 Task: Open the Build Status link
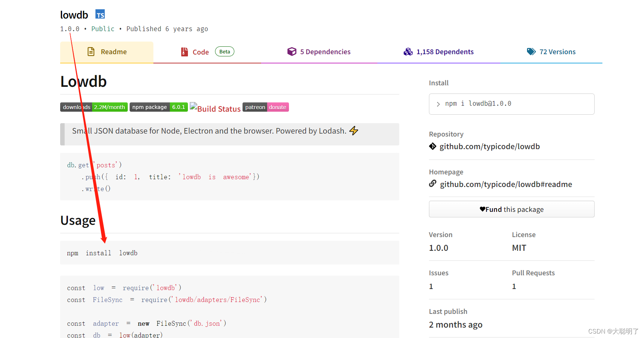215,108
